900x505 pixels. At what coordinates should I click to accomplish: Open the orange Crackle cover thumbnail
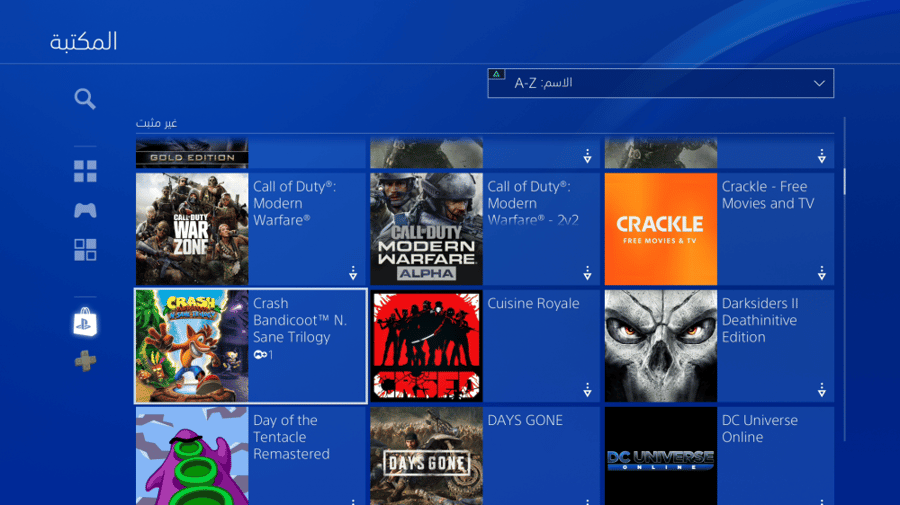coord(661,229)
